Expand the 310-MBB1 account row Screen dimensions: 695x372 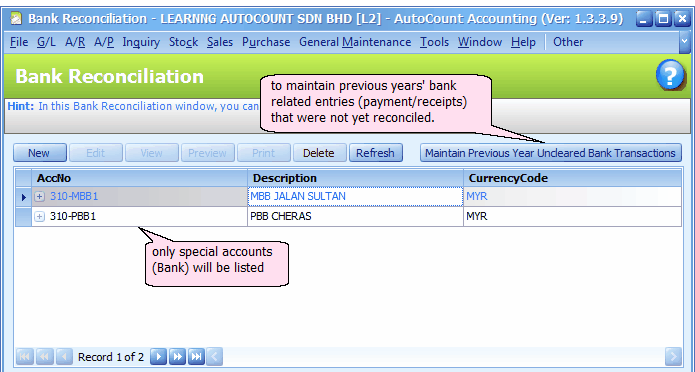pos(39,196)
